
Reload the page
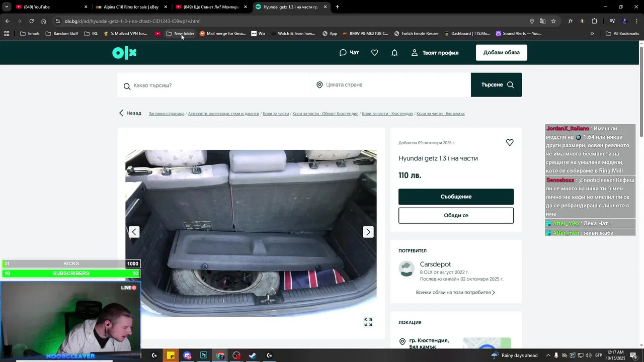tap(31, 21)
